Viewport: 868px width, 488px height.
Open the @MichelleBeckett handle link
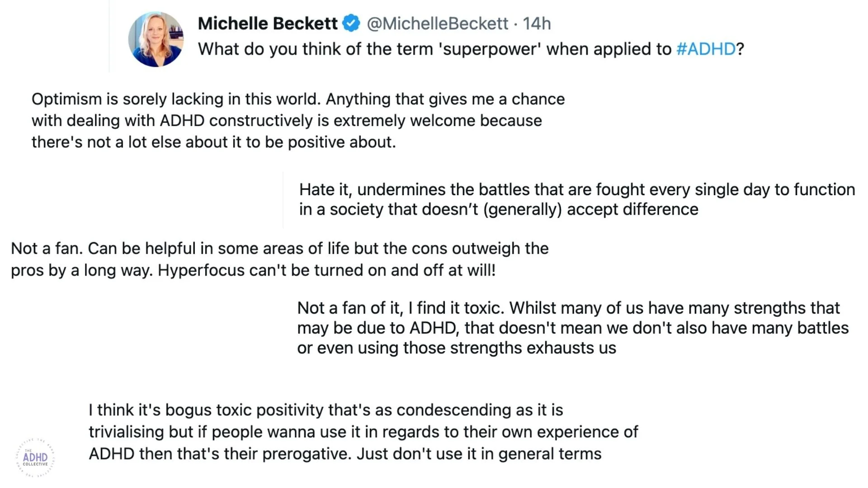click(437, 23)
